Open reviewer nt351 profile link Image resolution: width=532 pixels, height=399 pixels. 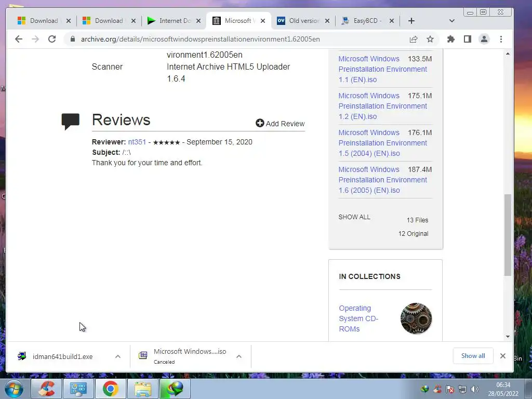click(137, 142)
